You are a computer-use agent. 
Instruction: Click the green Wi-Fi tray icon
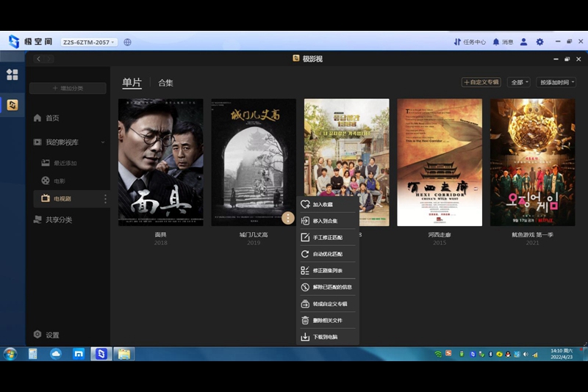click(438, 354)
